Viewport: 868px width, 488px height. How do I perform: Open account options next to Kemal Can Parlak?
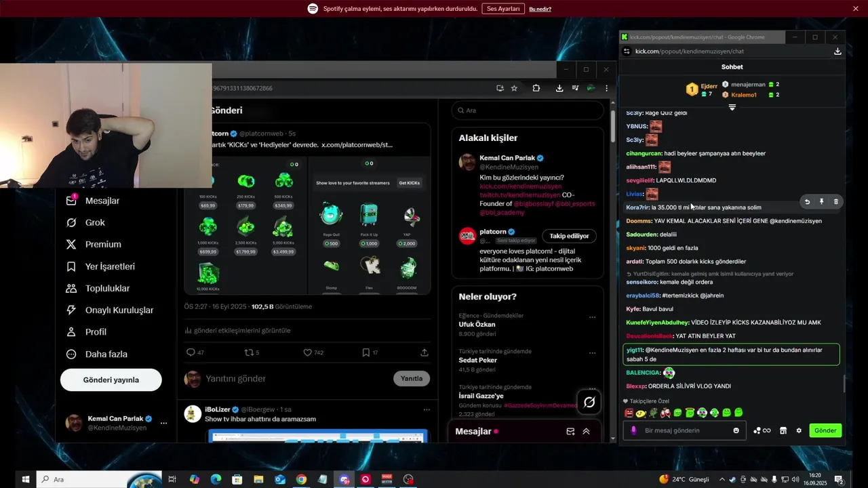pyautogui.click(x=163, y=423)
